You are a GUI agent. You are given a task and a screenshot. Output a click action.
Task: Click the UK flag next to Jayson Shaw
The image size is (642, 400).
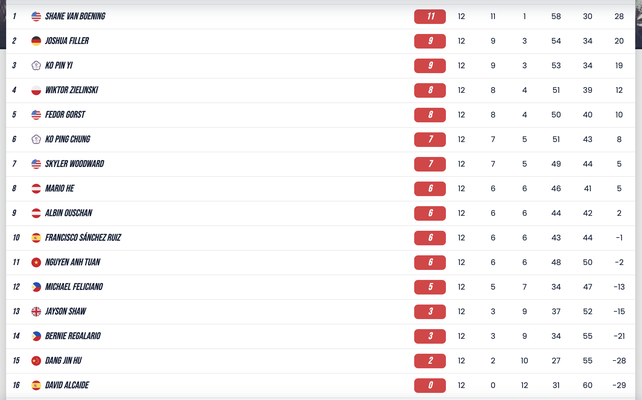pyautogui.click(x=36, y=311)
